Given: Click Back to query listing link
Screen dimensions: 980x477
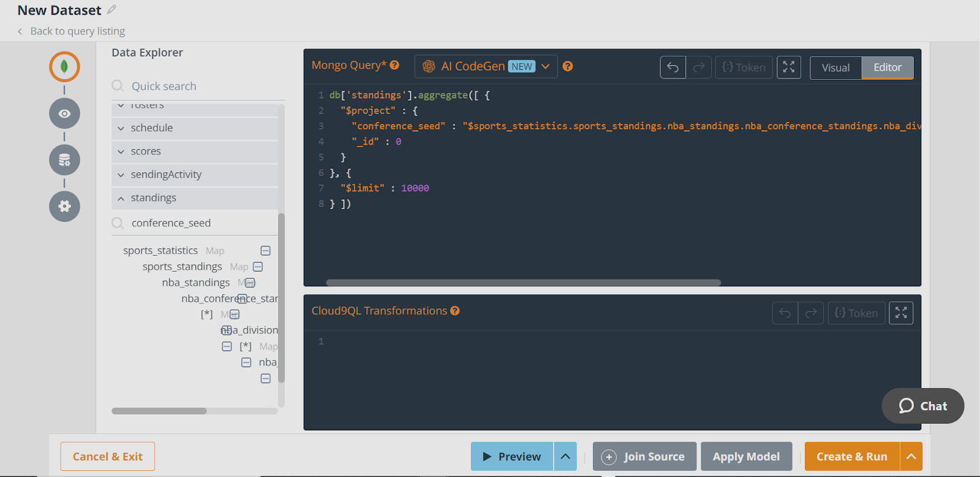Looking at the screenshot, I should point(77,31).
